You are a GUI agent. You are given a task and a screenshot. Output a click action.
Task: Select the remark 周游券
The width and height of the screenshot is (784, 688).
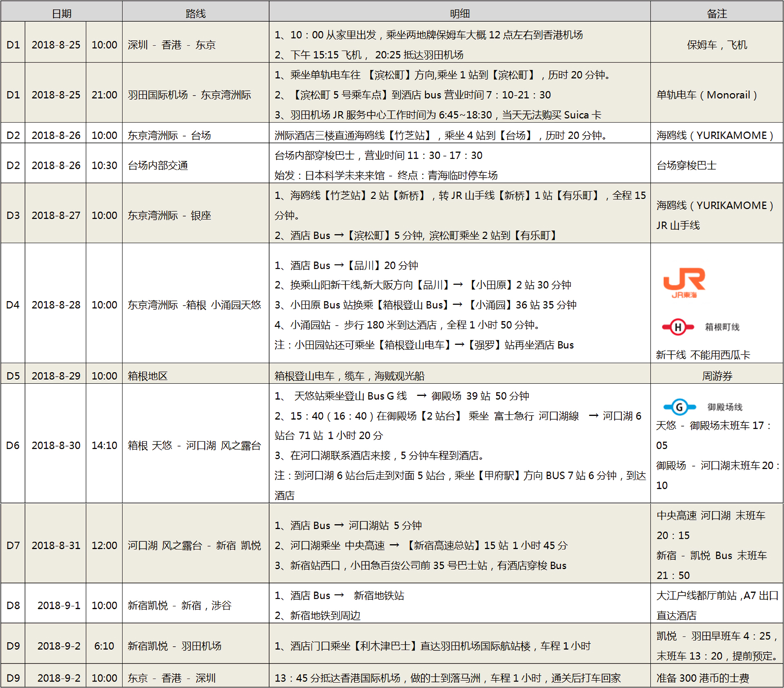(x=717, y=376)
